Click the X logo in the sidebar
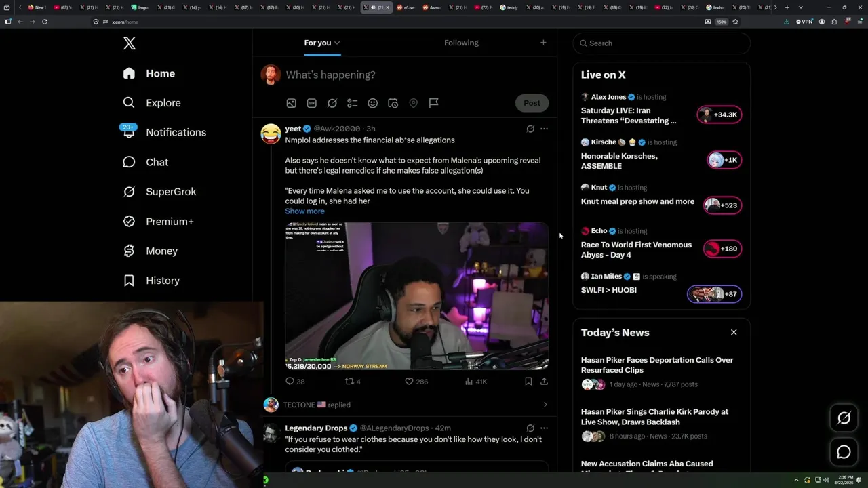Viewport: 868px width, 488px height. click(x=130, y=43)
